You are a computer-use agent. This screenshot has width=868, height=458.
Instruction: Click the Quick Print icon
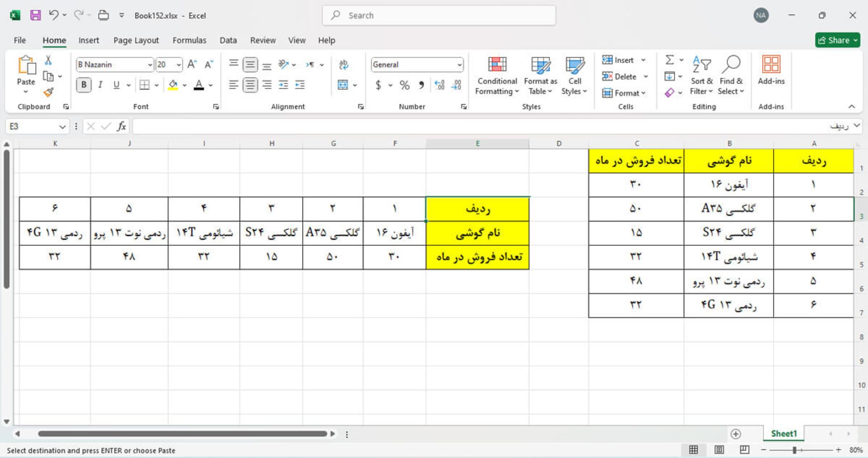click(x=104, y=15)
